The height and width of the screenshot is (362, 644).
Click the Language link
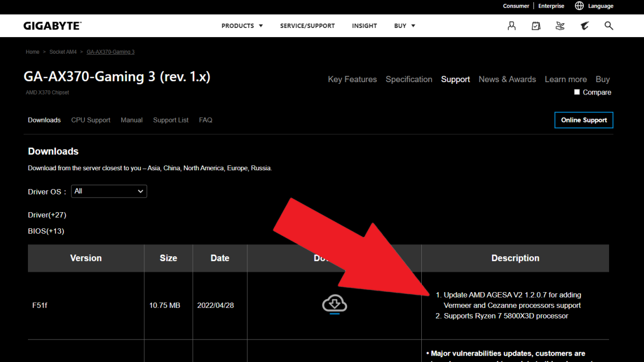tap(601, 6)
